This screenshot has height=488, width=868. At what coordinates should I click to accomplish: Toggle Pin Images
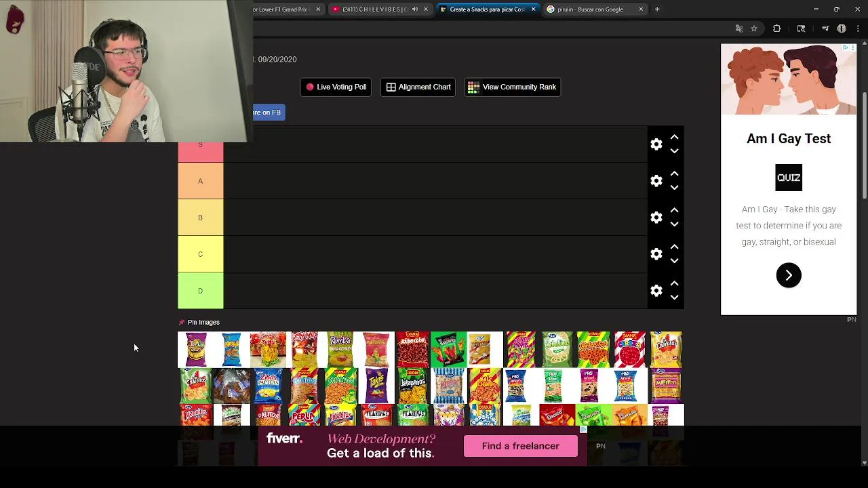click(x=199, y=322)
